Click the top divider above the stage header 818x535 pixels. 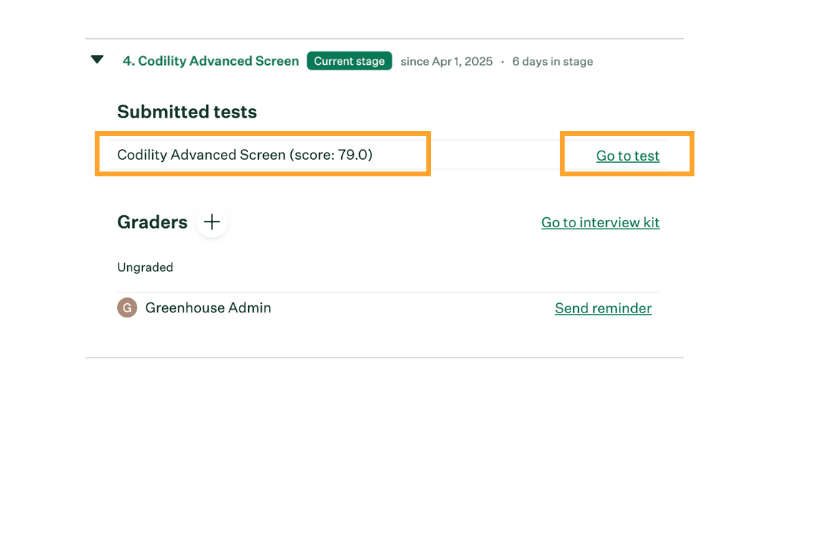pyautogui.click(x=384, y=39)
